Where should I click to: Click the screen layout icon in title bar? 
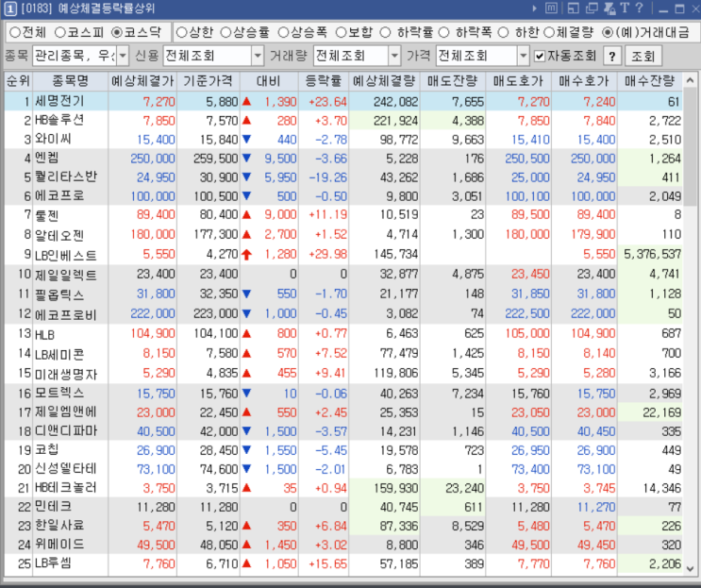coord(573,8)
